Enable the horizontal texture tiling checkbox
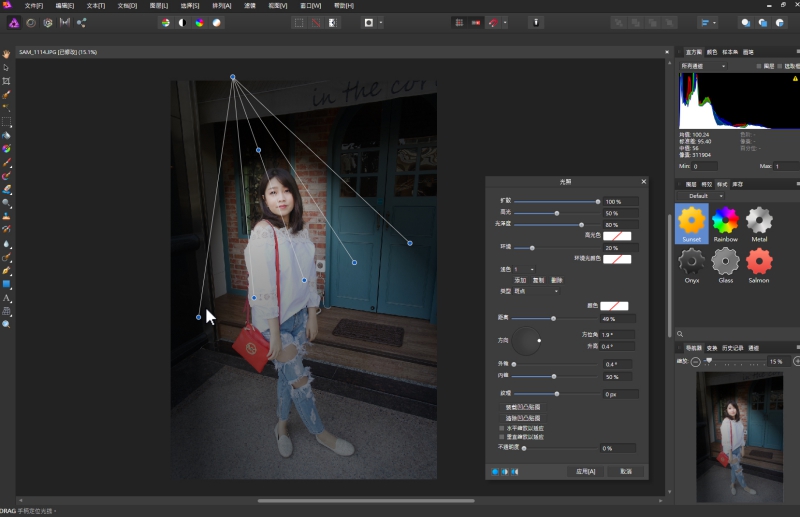800x517 pixels. pyautogui.click(x=503, y=427)
